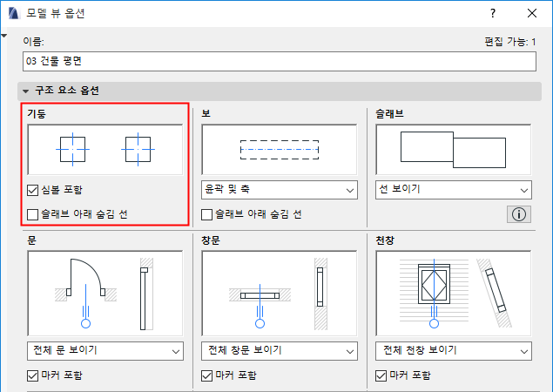Click the help question mark button

[x=494, y=14]
